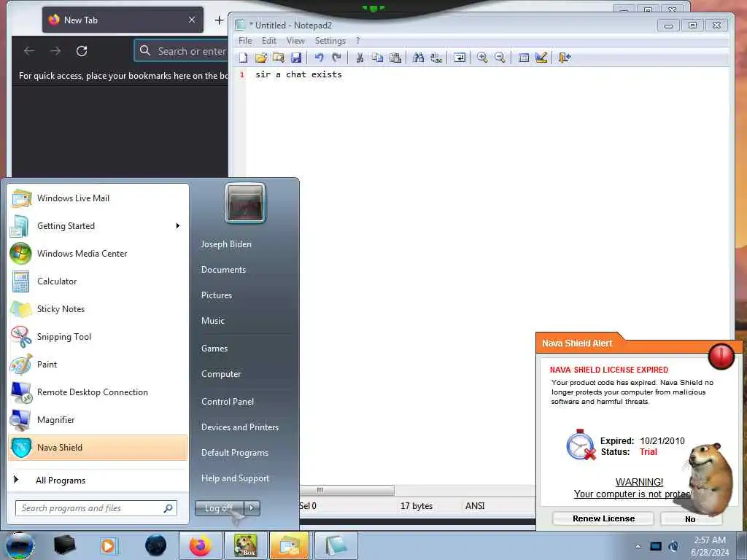Zoom in using the magnifier plus icon
The image size is (747, 560).
pos(482,58)
